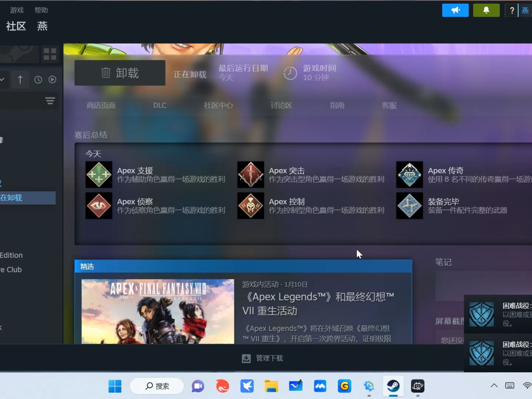The width and height of the screenshot is (532, 399).
Task: Open the green notifications bell
Action: pyautogui.click(x=486, y=10)
